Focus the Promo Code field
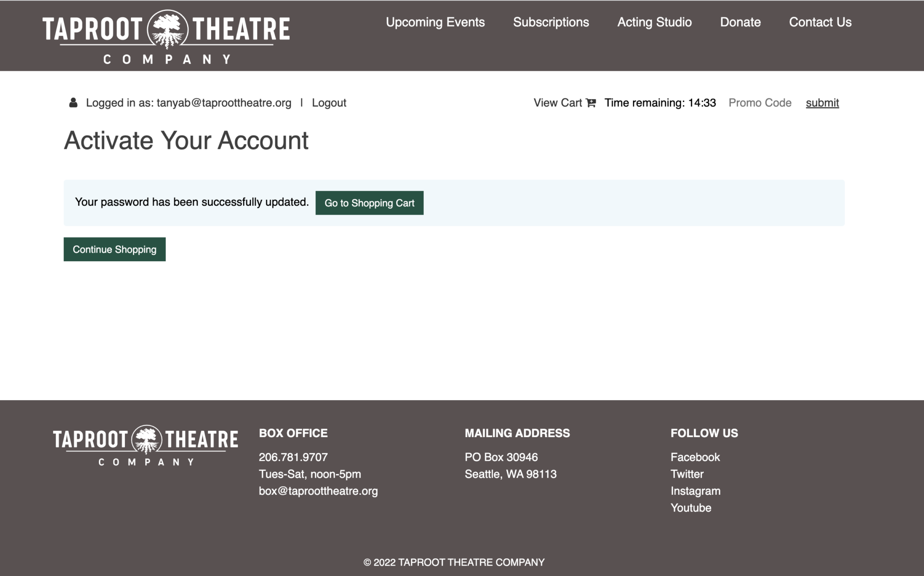Image resolution: width=924 pixels, height=576 pixels. click(761, 103)
